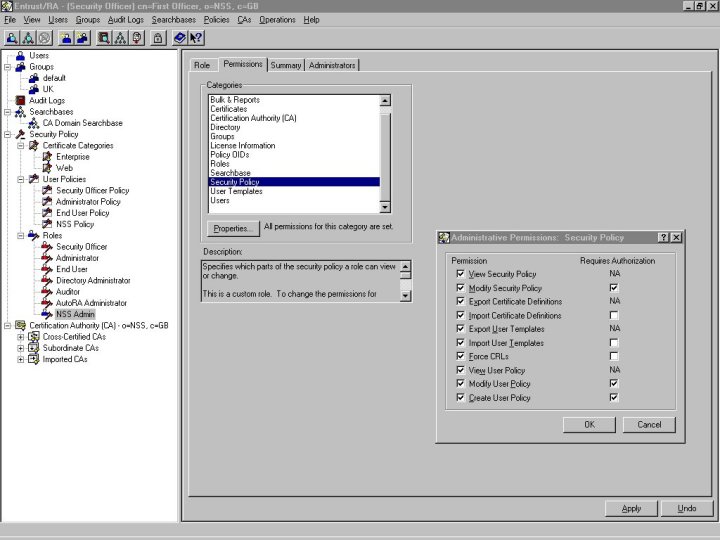Image resolution: width=720 pixels, height=540 pixels.
Task: Click the UK group icon
Action: [34, 89]
